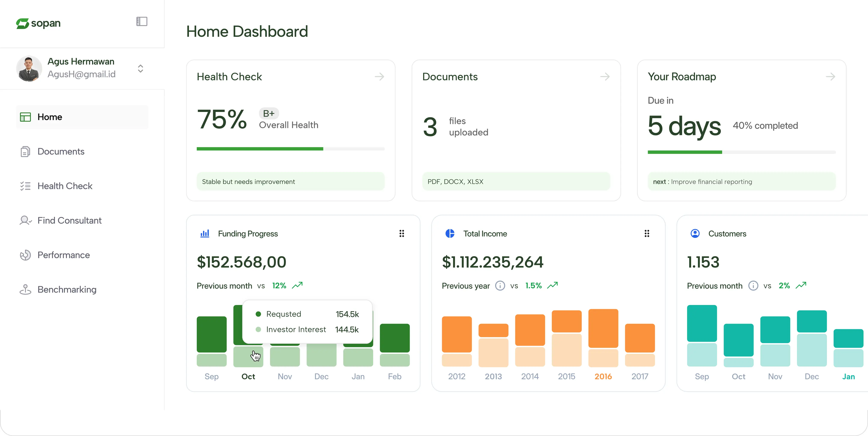Select Sep bar in Customers chart
Viewport: 868px width, 436px height.
point(702,336)
